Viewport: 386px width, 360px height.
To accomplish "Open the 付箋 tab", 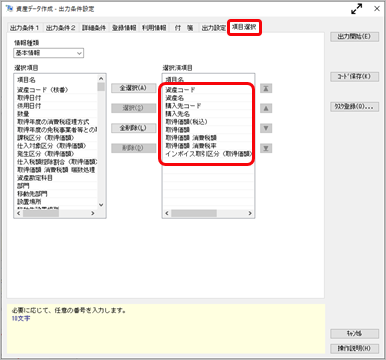I will [184, 28].
